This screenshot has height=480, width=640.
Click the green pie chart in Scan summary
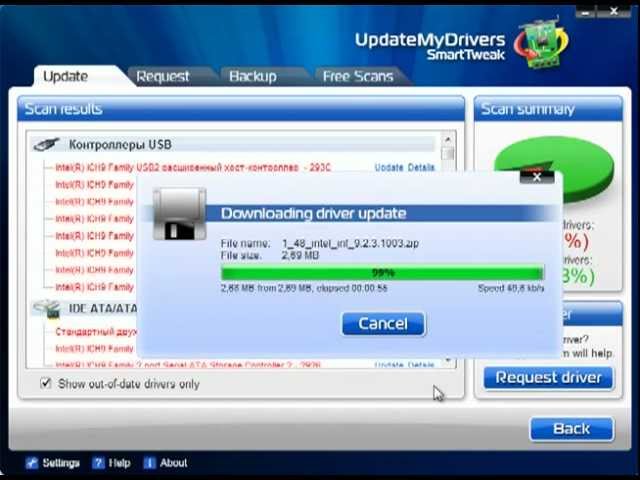click(x=554, y=168)
